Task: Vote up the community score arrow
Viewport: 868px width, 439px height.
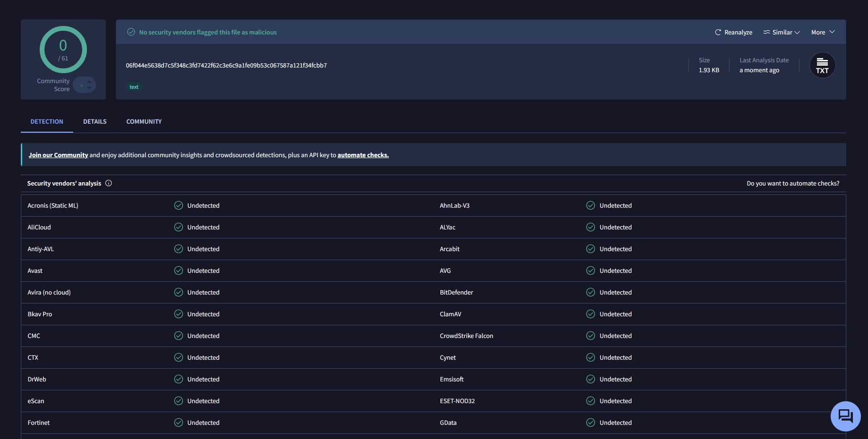Action: [89, 82]
